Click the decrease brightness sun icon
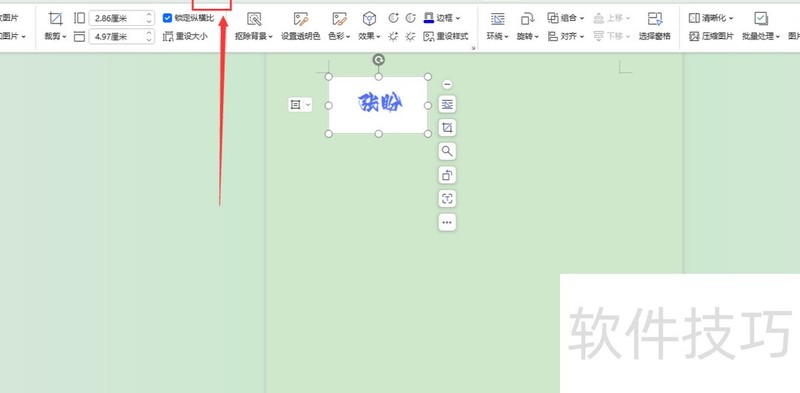Screen dimensions: 800x393 click(x=411, y=36)
